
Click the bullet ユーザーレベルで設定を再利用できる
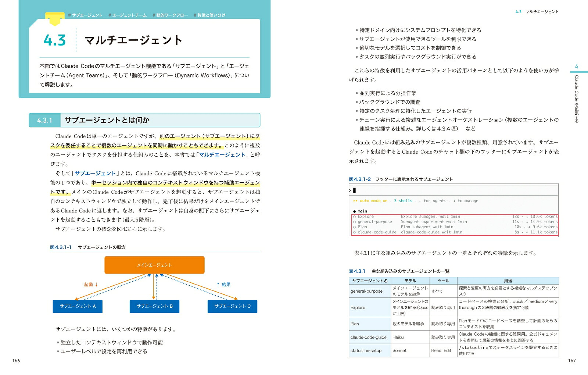pyautogui.click(x=102, y=351)
